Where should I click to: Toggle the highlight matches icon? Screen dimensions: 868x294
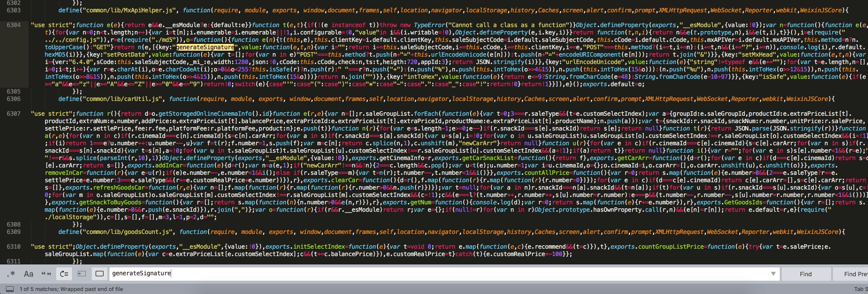[x=100, y=274]
